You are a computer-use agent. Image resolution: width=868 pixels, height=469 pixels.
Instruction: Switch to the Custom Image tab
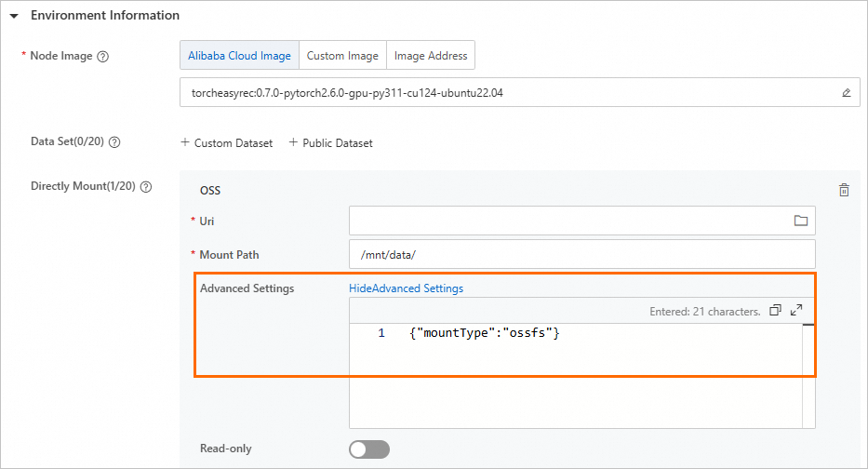click(342, 56)
